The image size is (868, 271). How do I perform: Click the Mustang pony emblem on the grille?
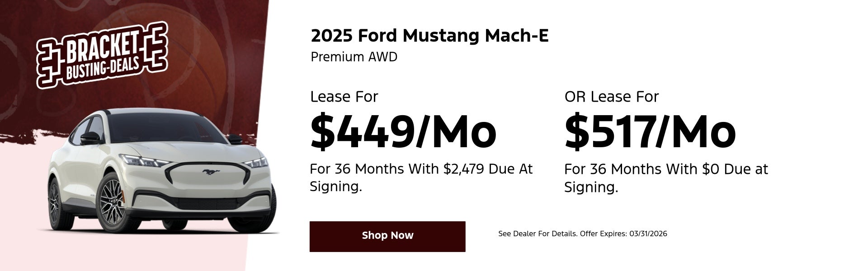pos(211,172)
